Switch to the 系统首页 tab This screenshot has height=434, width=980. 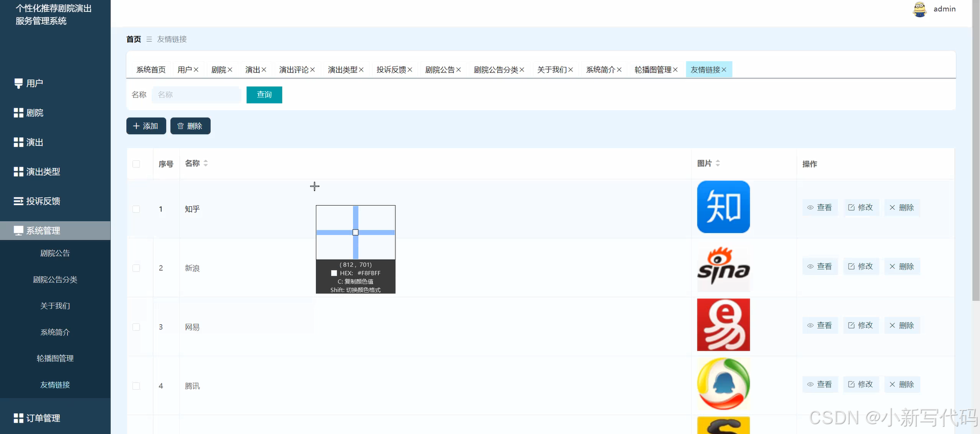(x=151, y=70)
